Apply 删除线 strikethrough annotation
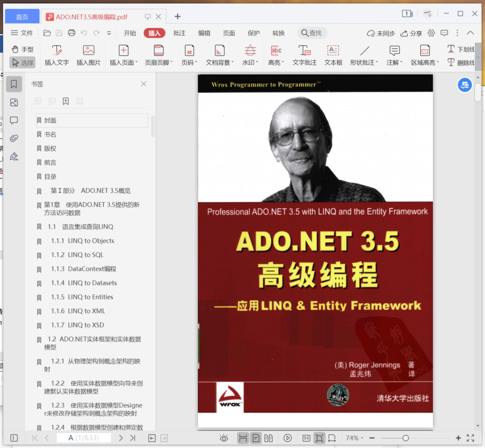 pyautogui.click(x=460, y=63)
